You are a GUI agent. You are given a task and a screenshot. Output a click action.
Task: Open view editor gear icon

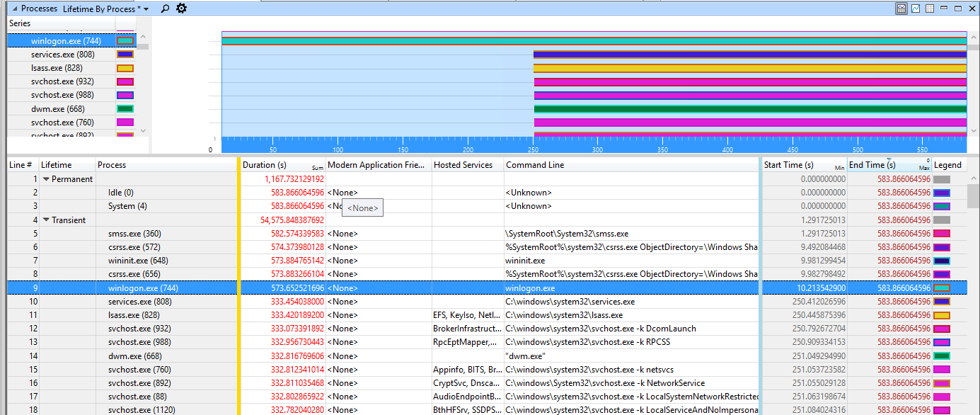pyautogui.click(x=182, y=8)
